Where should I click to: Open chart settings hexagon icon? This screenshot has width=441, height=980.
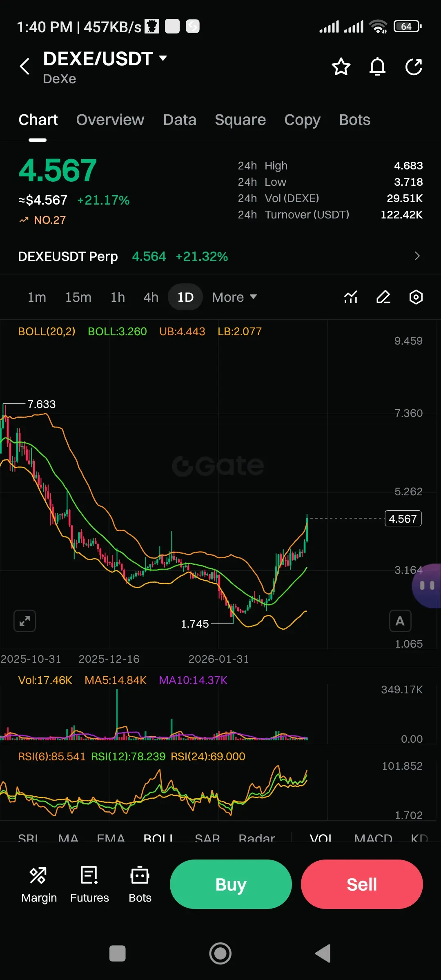coord(416,297)
